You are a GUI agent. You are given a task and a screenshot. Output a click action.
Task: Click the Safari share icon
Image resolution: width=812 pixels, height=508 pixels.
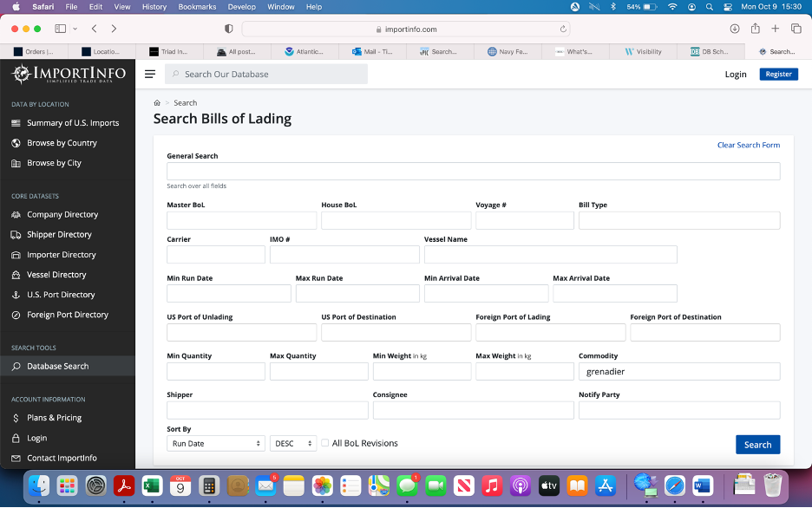click(x=756, y=29)
